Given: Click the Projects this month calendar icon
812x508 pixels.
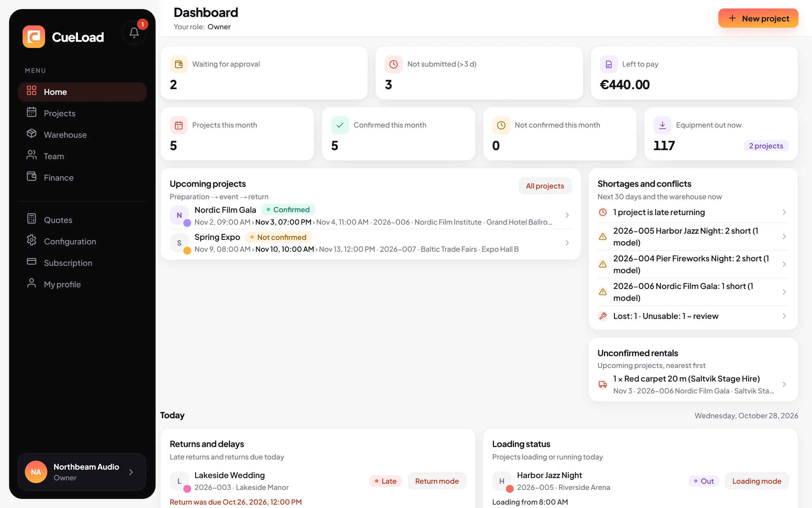Looking at the screenshot, I should [178, 125].
